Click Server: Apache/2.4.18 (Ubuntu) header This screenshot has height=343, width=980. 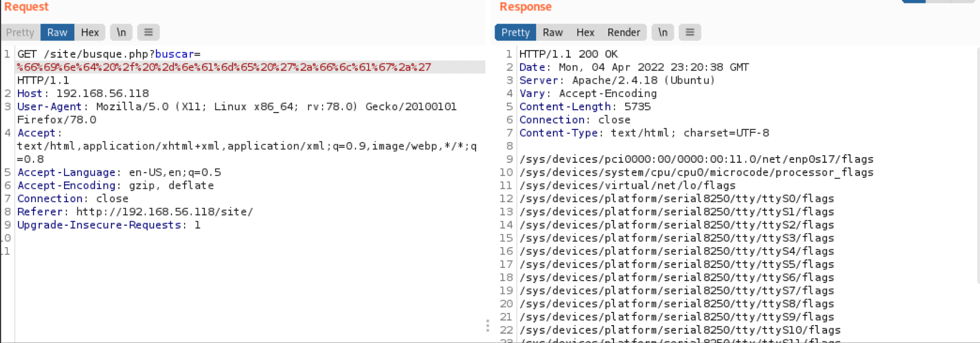pos(617,81)
